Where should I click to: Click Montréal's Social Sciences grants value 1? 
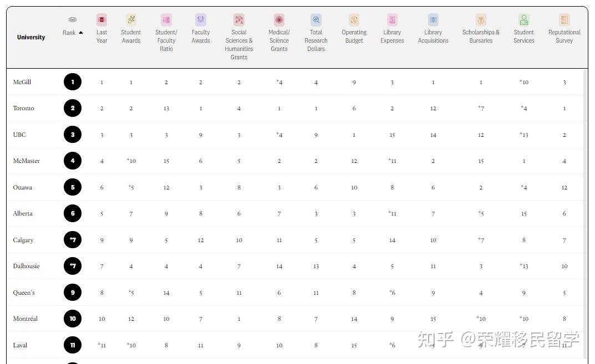239,319
